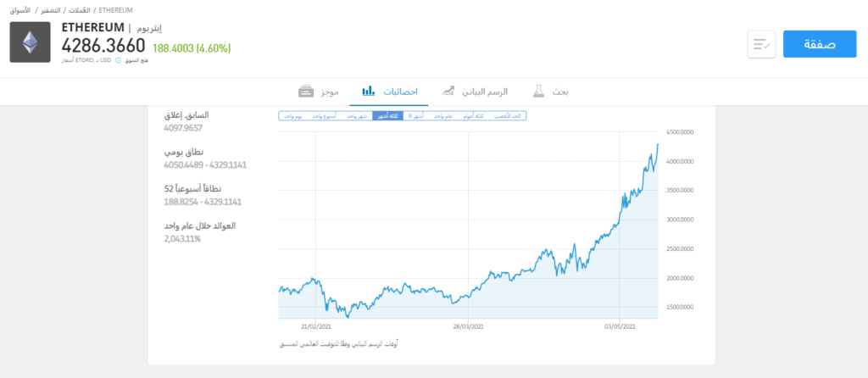The height and width of the screenshot is (378, 868).
Task: Click the market-open clock icon
Action: [x=119, y=59]
